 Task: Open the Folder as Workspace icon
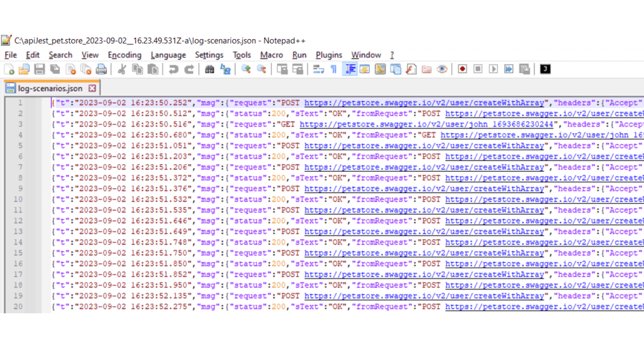(427, 69)
